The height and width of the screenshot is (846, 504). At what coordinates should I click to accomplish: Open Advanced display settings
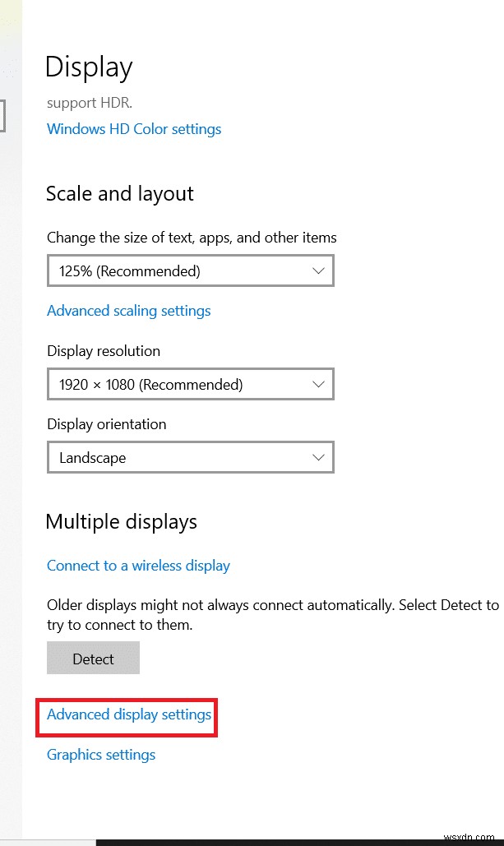click(x=129, y=714)
